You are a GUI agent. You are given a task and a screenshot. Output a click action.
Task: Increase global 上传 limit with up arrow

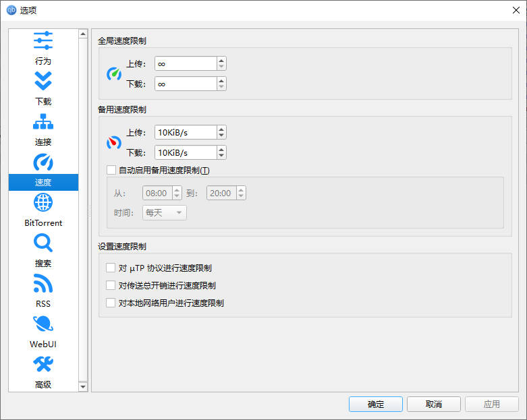[x=221, y=60]
